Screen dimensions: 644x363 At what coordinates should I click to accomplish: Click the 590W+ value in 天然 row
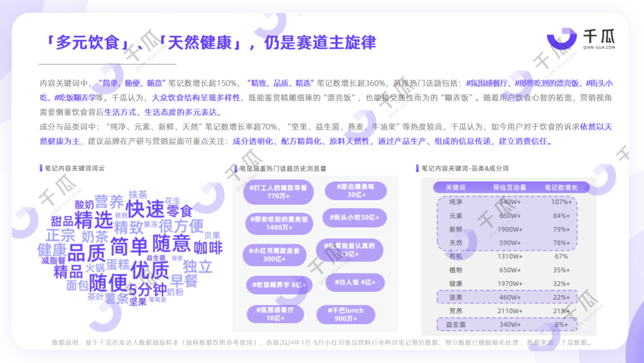[x=510, y=243]
